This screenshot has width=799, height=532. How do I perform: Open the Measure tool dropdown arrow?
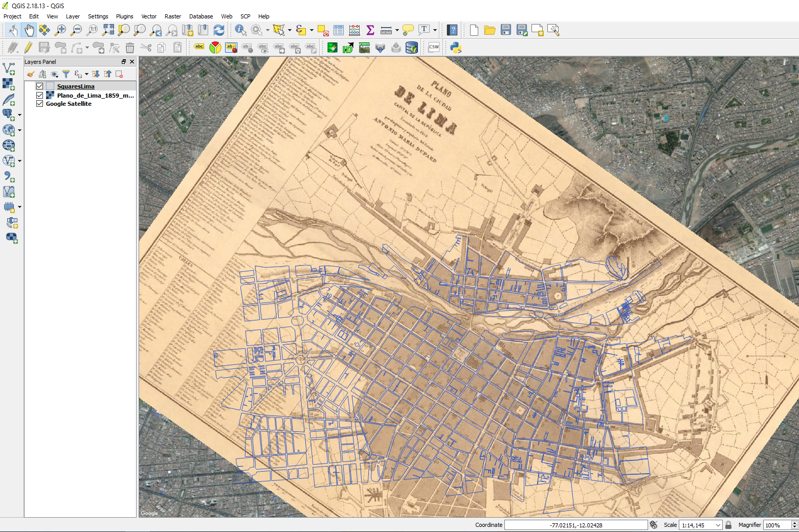pos(397,30)
